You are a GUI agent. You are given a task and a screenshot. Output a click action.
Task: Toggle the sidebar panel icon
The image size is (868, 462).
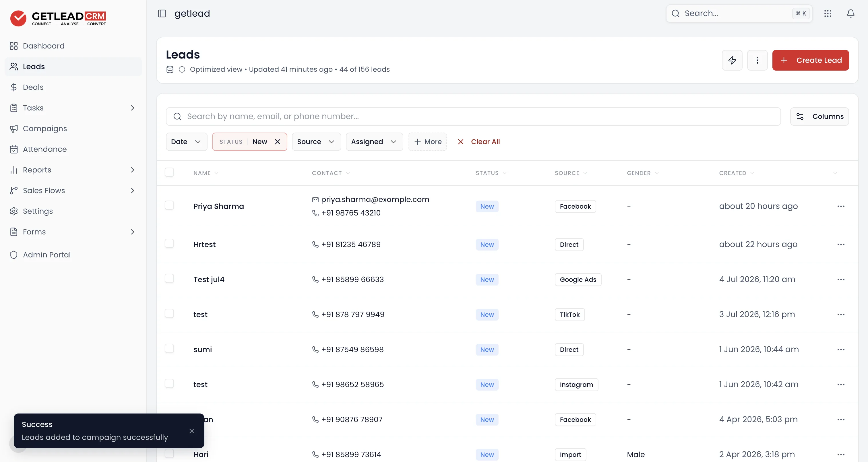click(162, 13)
